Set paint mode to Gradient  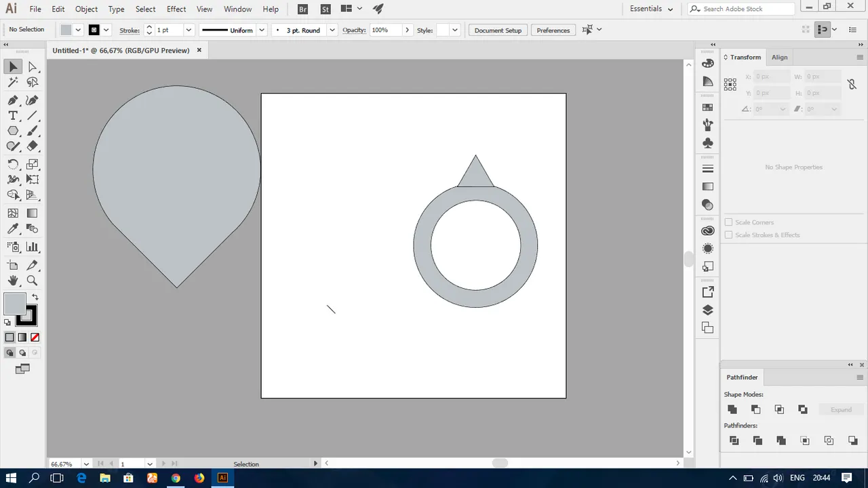coord(22,337)
